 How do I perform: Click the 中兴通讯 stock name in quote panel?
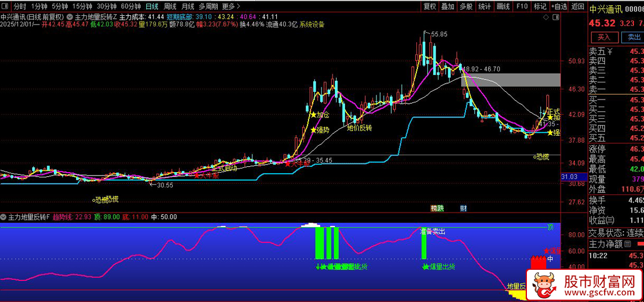coord(605,9)
